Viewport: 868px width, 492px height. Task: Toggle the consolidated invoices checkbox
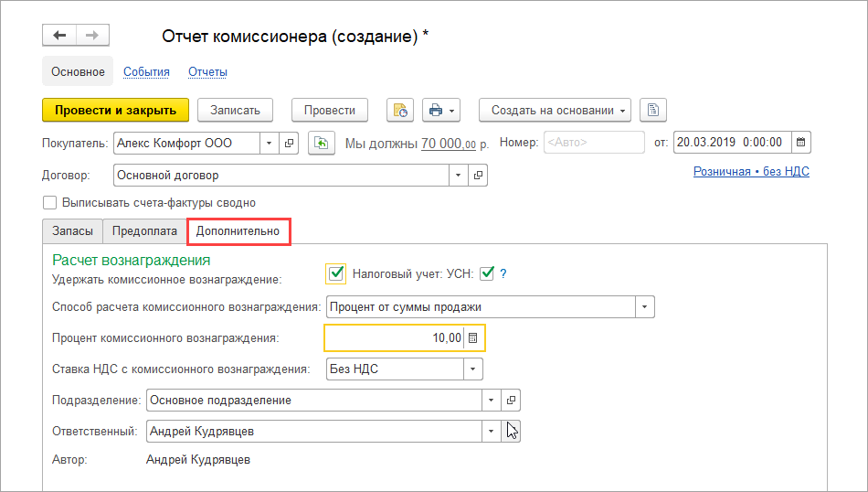[50, 203]
